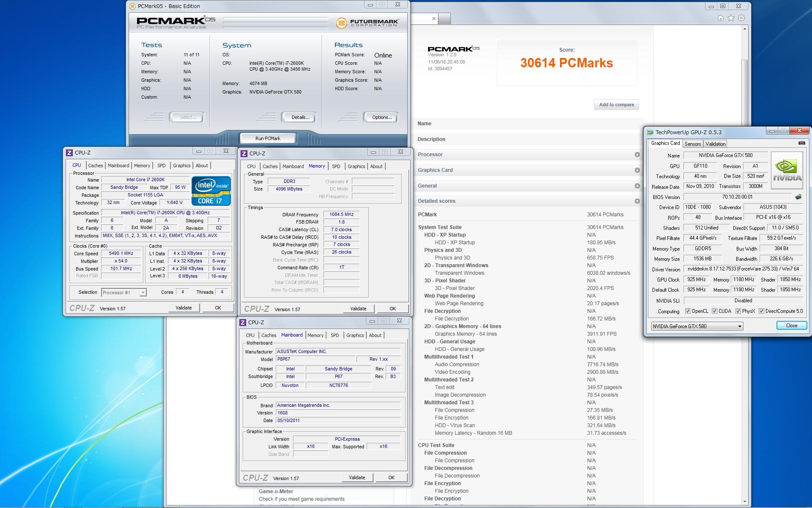Click the GPU-Z screenshot camera icon
The height and width of the screenshot is (508, 812).
click(801, 143)
